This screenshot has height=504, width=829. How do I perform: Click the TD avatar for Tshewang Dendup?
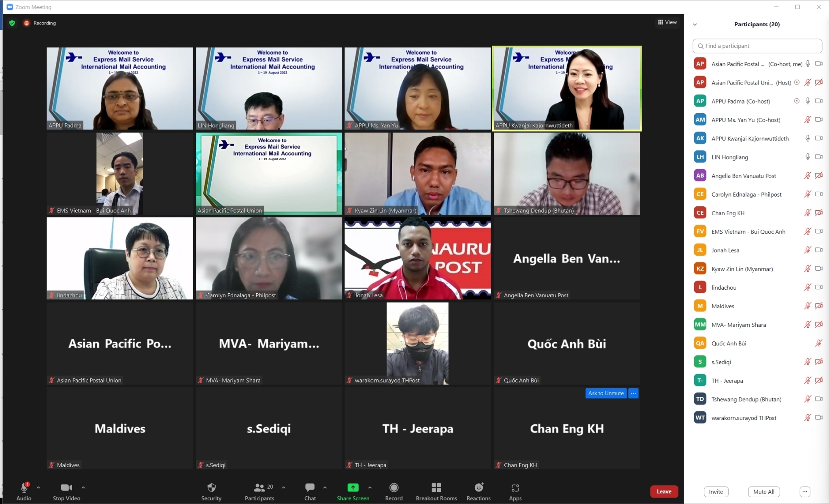[700, 399]
